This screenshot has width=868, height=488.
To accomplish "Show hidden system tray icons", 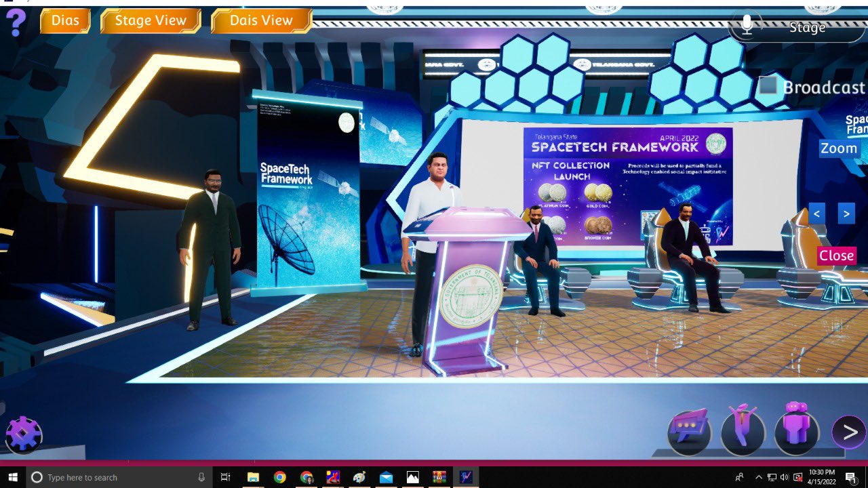I will click(x=758, y=477).
